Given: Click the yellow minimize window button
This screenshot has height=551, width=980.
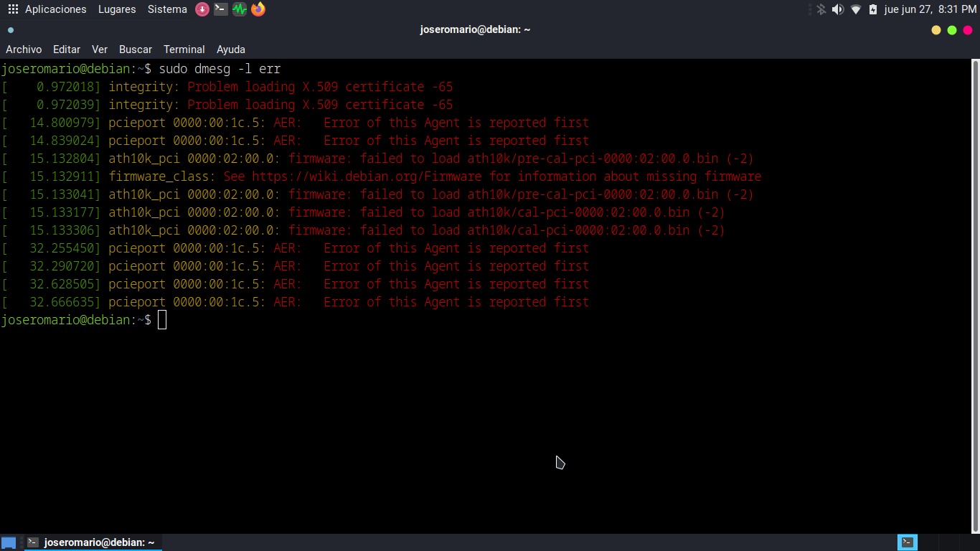Looking at the screenshot, I should [936, 30].
